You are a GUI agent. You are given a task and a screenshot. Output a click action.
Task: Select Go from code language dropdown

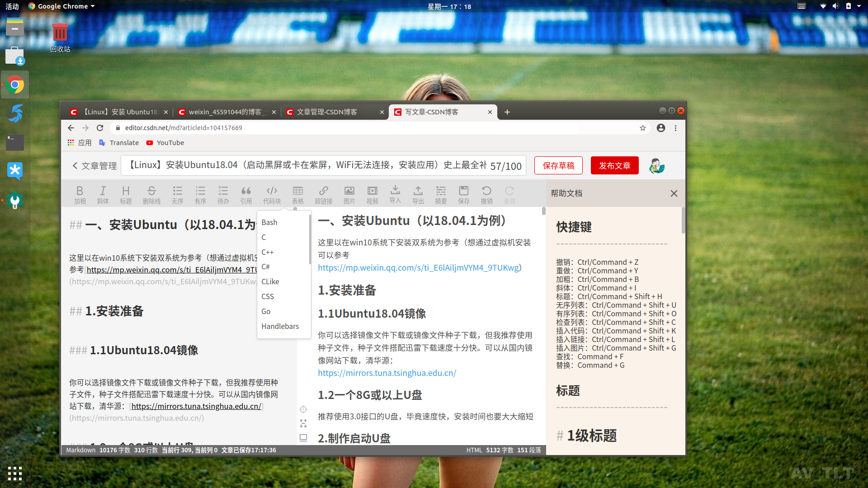click(x=265, y=311)
